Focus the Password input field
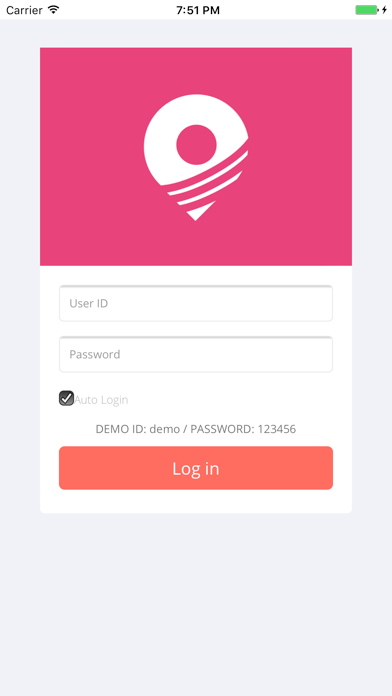The height and width of the screenshot is (696, 392). point(196,354)
